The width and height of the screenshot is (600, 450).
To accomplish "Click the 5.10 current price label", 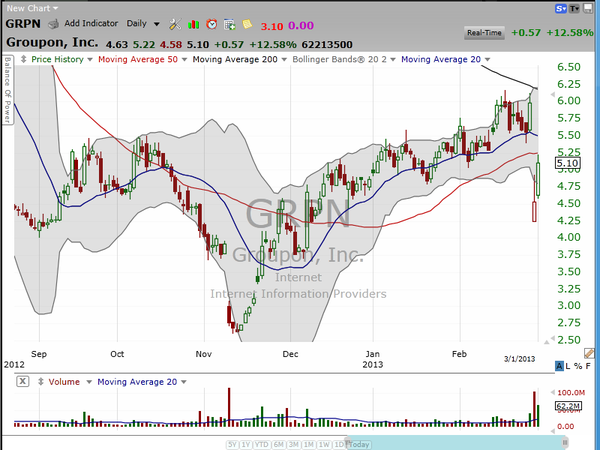I will coord(567,163).
